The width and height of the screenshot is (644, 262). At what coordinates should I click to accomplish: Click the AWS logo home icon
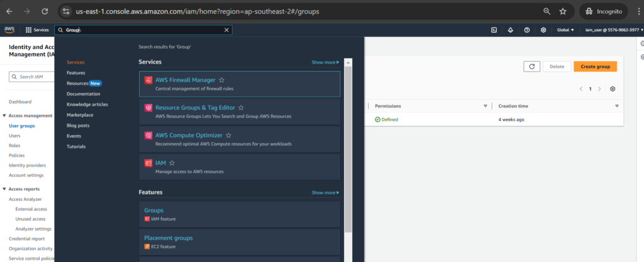coord(9,30)
